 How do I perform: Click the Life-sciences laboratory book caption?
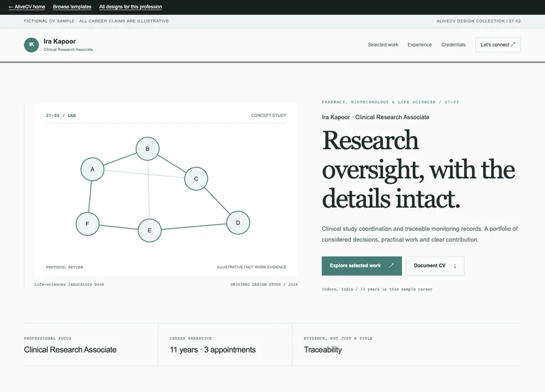tap(69, 284)
